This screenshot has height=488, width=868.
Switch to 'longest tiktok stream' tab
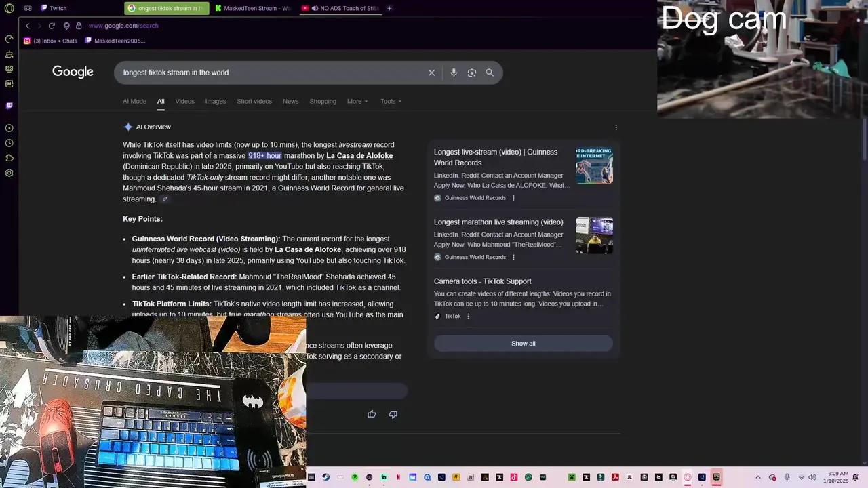167,8
